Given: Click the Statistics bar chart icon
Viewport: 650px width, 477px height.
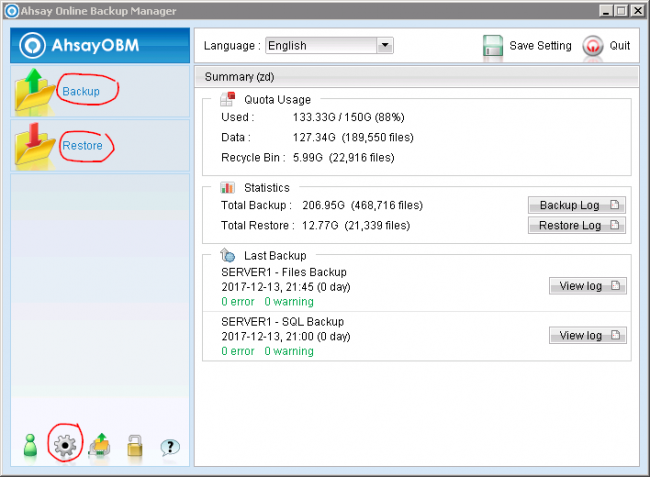Looking at the screenshot, I should [227, 188].
